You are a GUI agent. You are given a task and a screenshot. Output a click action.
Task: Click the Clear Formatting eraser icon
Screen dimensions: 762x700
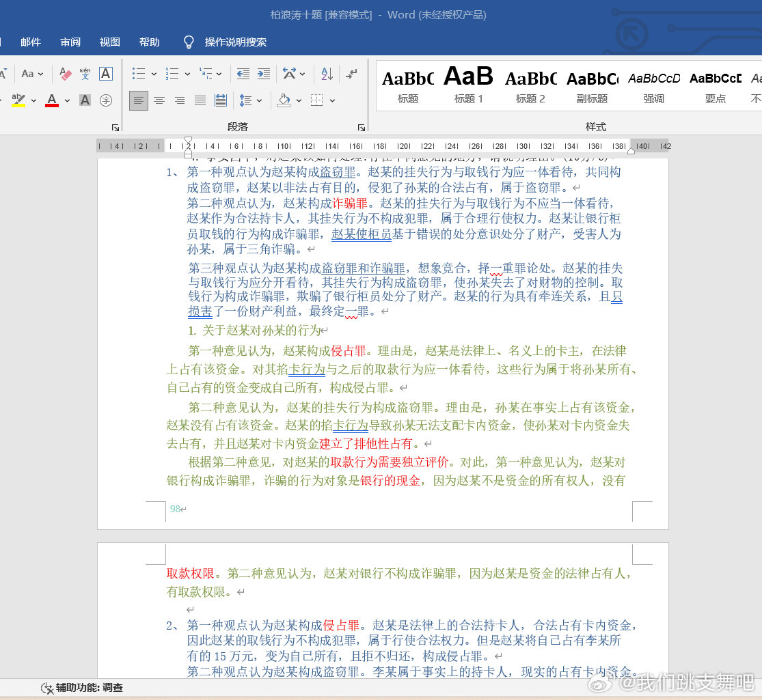65,74
